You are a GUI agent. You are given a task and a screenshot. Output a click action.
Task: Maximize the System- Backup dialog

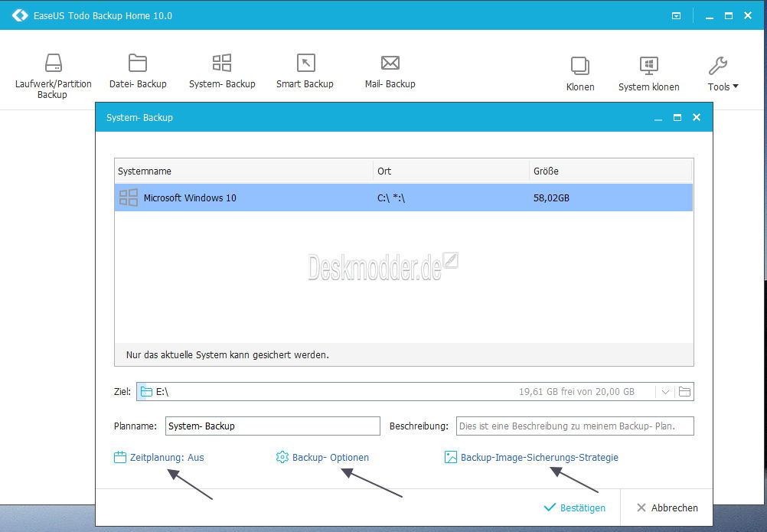[x=677, y=117]
